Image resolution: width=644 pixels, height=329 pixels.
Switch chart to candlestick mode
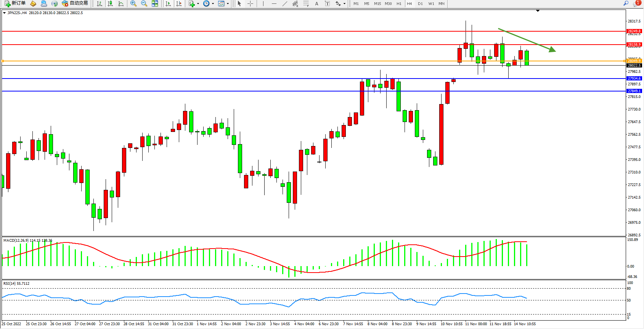tap(110, 3)
